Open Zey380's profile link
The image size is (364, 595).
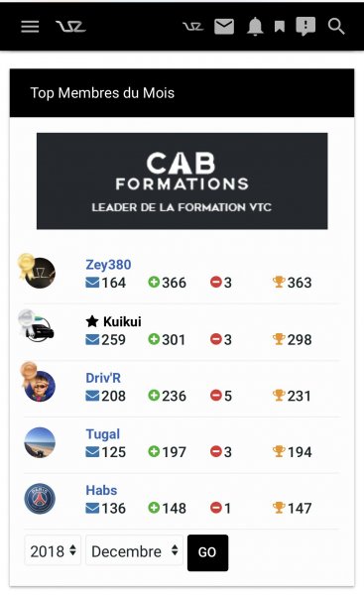[x=108, y=265]
